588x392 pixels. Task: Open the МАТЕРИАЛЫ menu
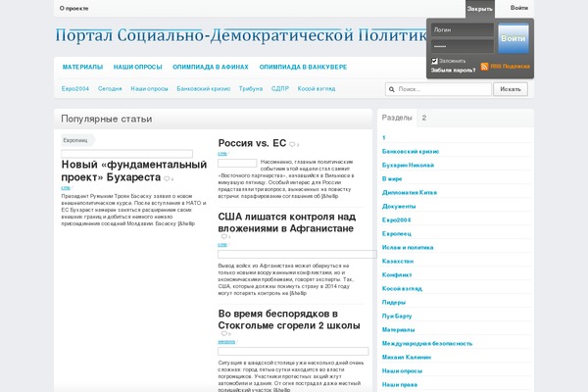click(x=82, y=68)
